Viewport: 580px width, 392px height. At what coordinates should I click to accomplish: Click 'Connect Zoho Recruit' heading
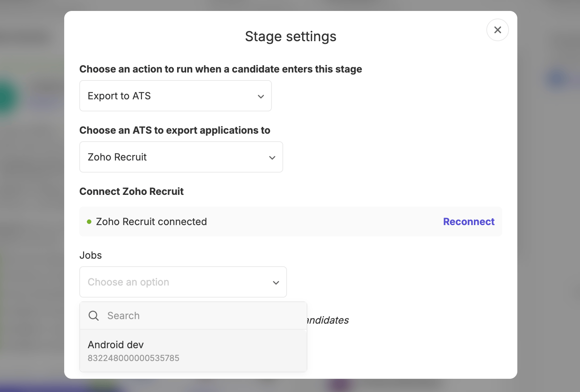pyautogui.click(x=131, y=191)
